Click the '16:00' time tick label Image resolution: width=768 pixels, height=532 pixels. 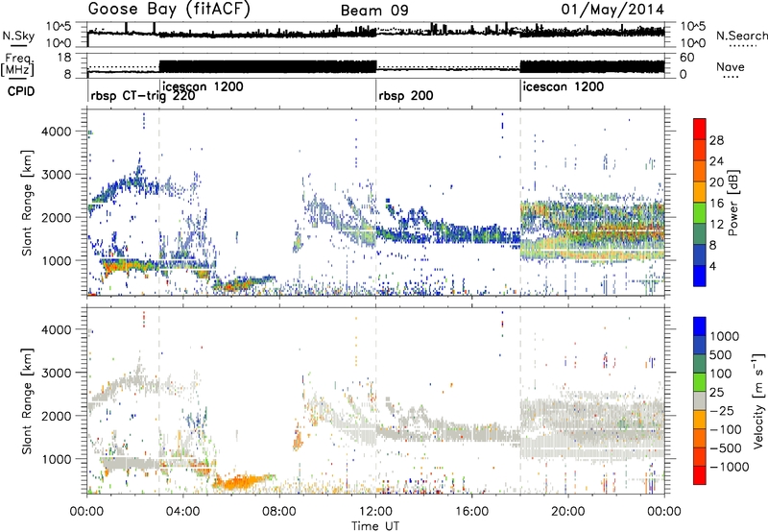coord(471,512)
